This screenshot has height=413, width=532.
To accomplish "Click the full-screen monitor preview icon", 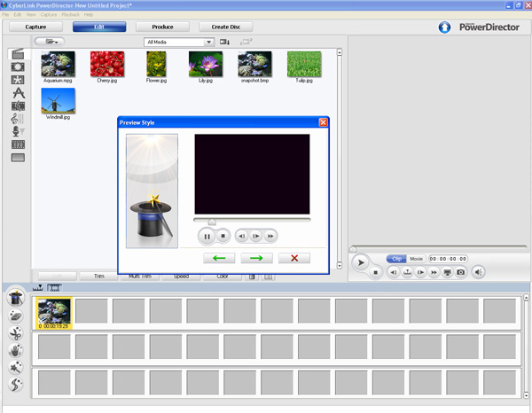I will [x=447, y=272].
